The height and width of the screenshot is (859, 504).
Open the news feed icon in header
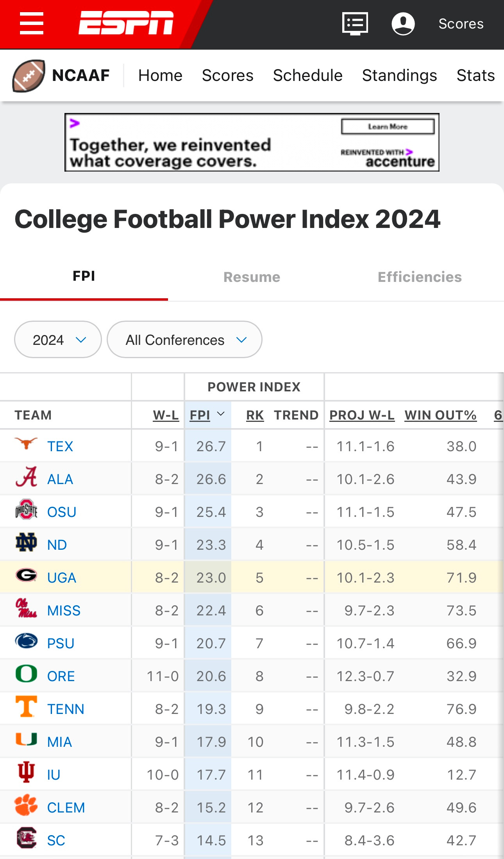(355, 23)
